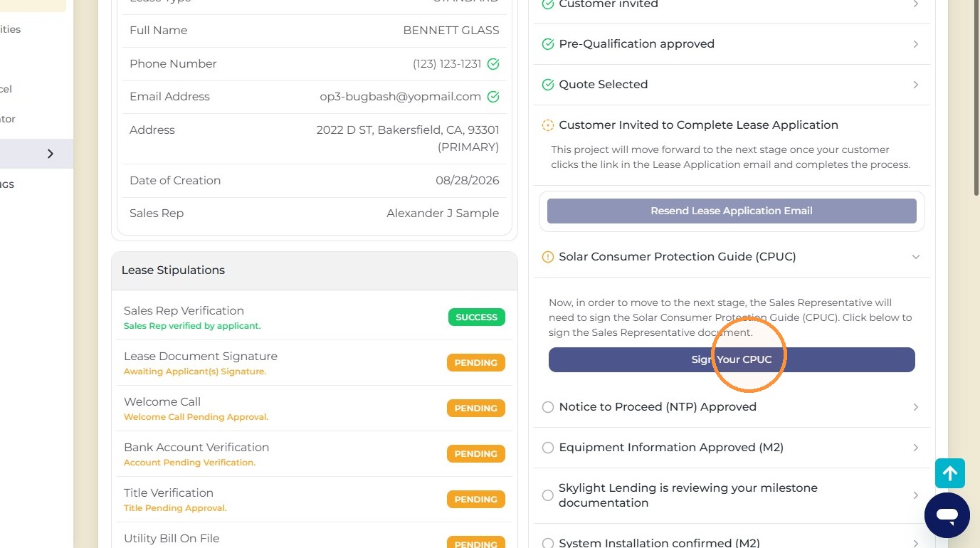Click the empty circle beside Notice to Proceed
The image size is (980, 548).
548,407
